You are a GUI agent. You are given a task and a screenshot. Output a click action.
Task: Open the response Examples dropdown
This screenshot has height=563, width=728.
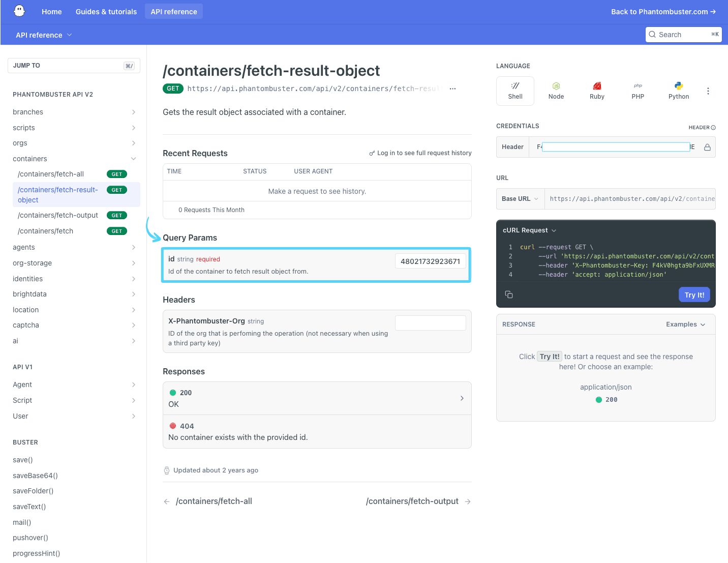coord(686,324)
